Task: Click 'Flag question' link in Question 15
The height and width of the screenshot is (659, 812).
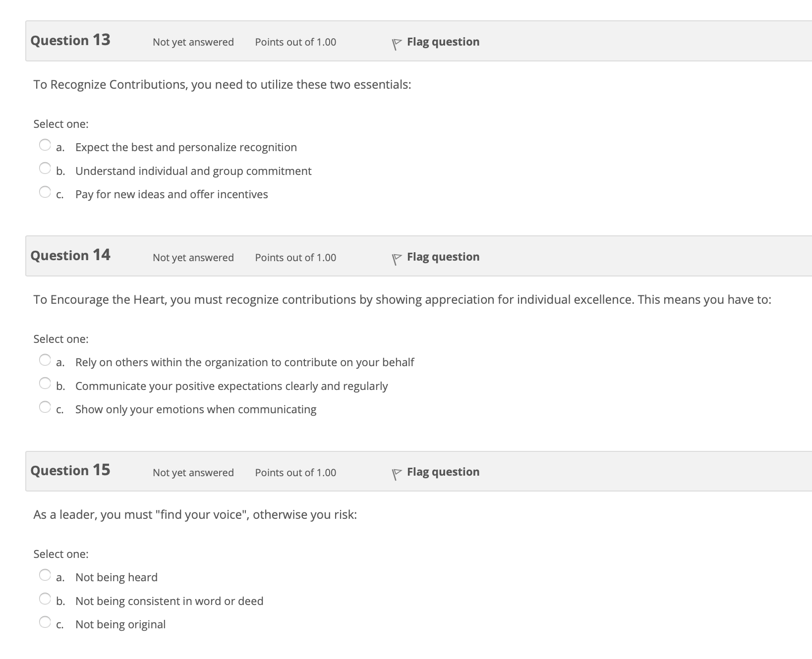Action: click(443, 472)
